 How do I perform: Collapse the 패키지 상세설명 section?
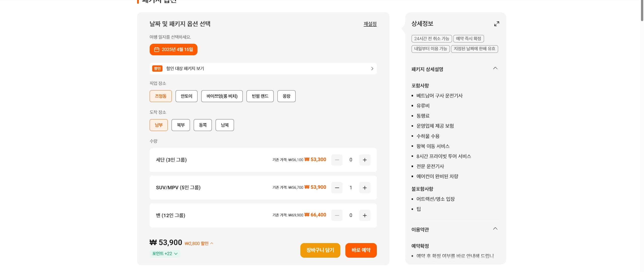pos(495,68)
